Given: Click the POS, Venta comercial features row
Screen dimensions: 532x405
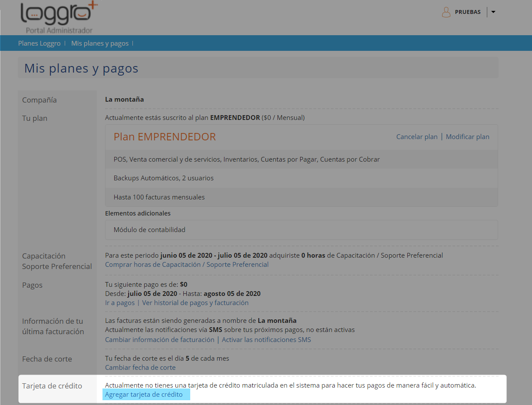Looking at the screenshot, I should point(246,159).
